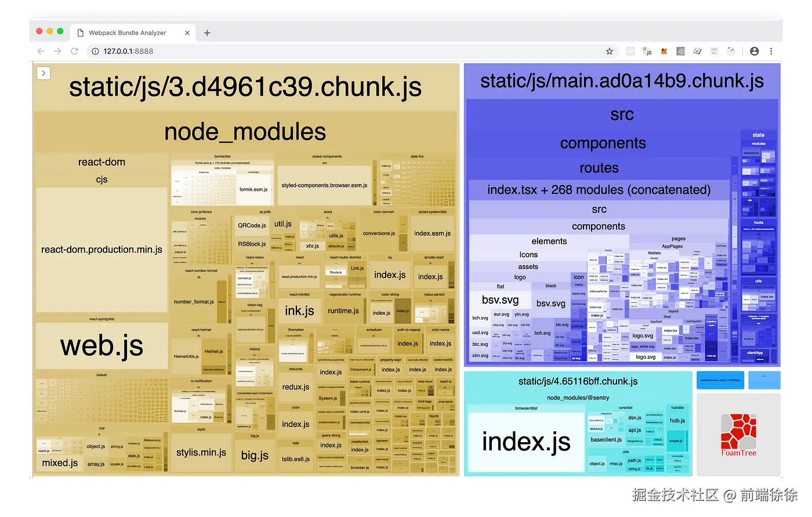Click the react.production.min.js block
Viewport: 812px width, 517px height.
point(299,276)
